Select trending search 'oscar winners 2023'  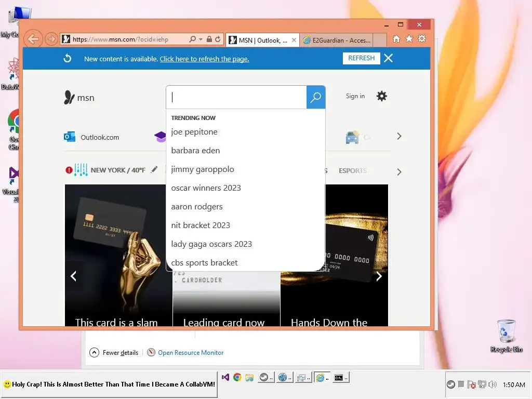(206, 188)
